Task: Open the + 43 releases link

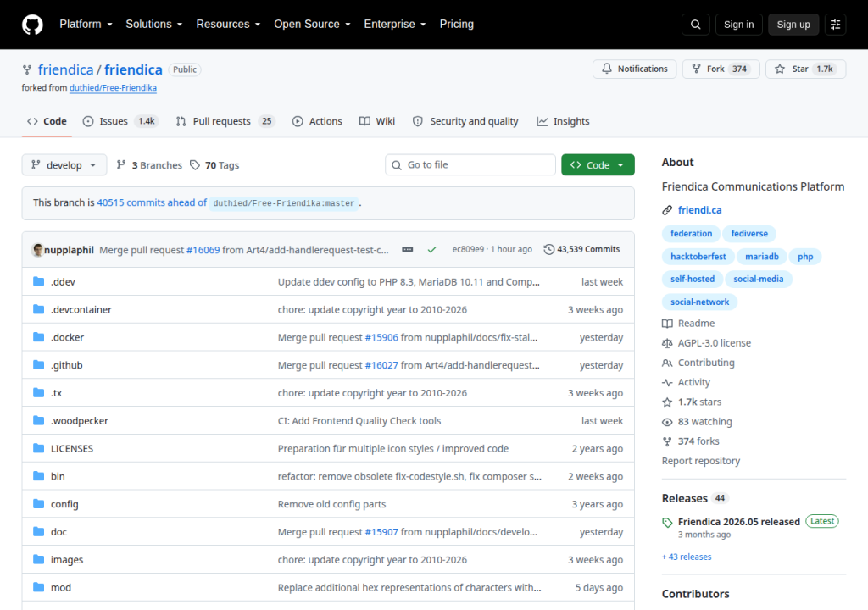Action: (x=687, y=557)
